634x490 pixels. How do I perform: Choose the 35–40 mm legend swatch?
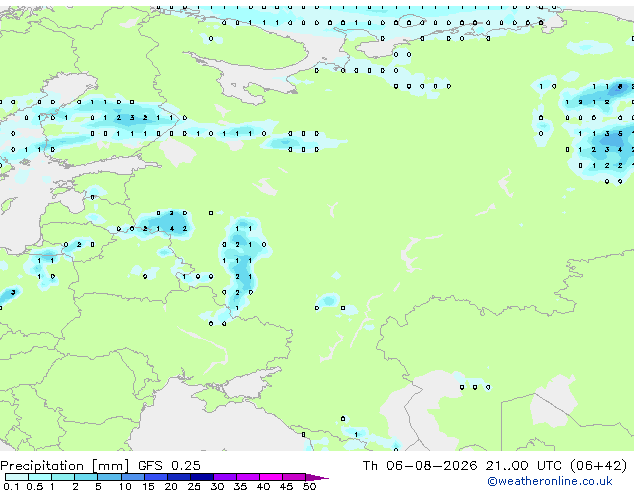pyautogui.click(x=247, y=477)
